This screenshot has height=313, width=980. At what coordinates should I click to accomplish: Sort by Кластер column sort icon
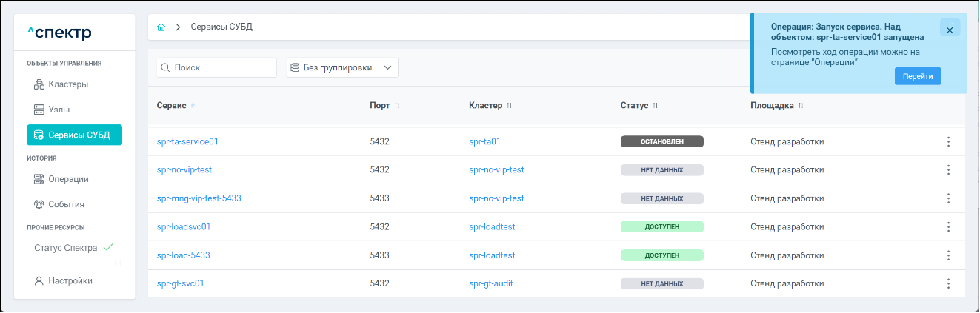[x=509, y=106]
